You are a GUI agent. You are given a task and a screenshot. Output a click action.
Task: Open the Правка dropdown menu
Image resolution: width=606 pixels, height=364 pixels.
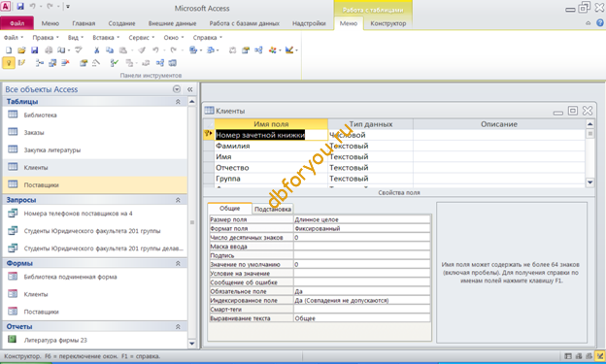click(x=46, y=38)
